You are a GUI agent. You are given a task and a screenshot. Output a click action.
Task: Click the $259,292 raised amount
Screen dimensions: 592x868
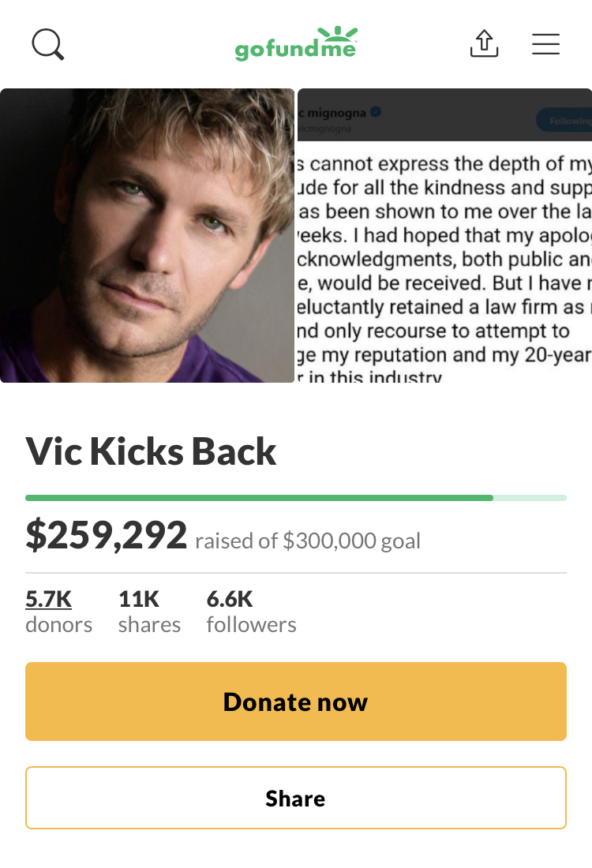pyautogui.click(x=107, y=535)
